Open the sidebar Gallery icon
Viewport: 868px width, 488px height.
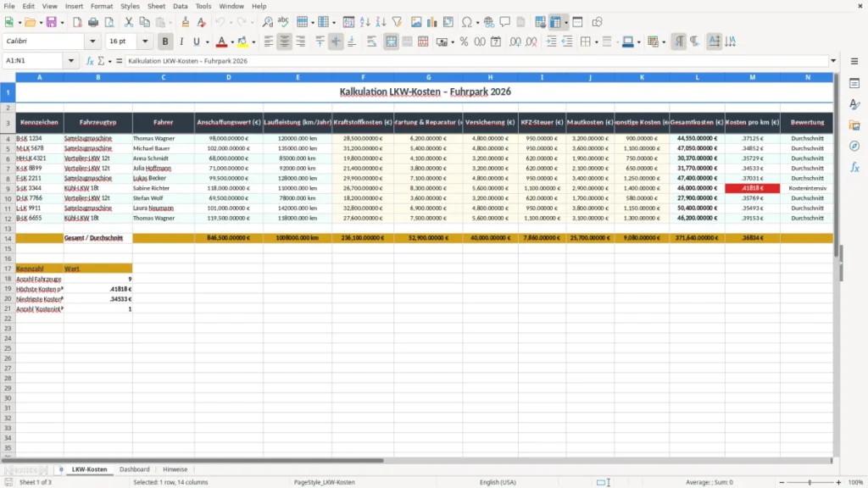click(x=854, y=125)
